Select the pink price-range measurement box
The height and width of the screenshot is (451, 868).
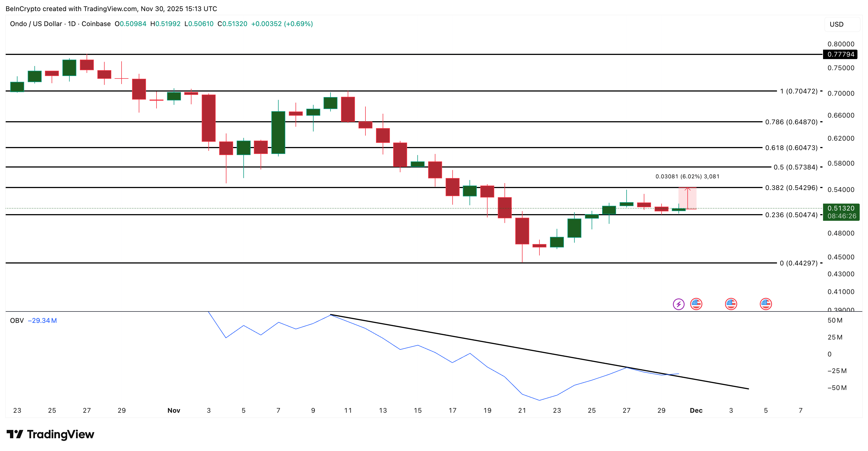point(687,199)
